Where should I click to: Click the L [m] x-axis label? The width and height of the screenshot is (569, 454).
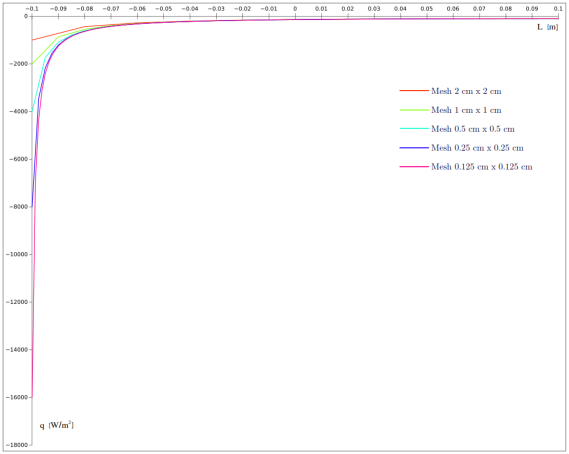click(548, 27)
